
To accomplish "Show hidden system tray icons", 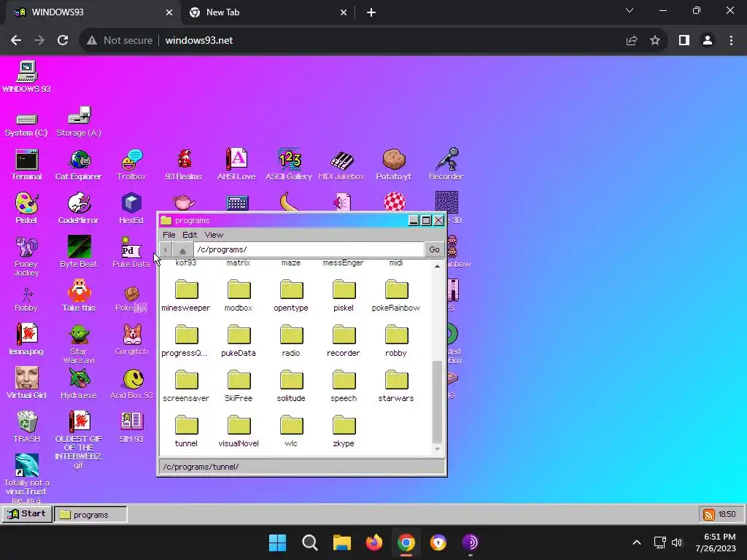I will coord(636,542).
